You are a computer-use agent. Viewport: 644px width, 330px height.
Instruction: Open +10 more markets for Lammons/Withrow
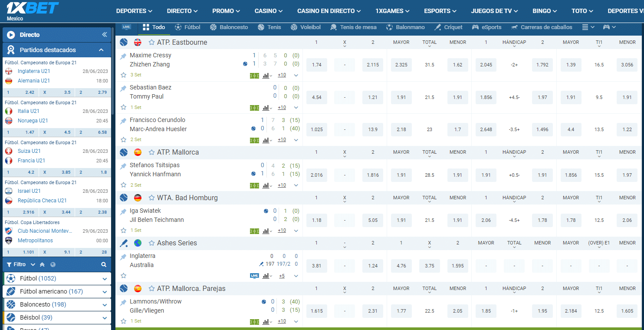[x=282, y=321]
